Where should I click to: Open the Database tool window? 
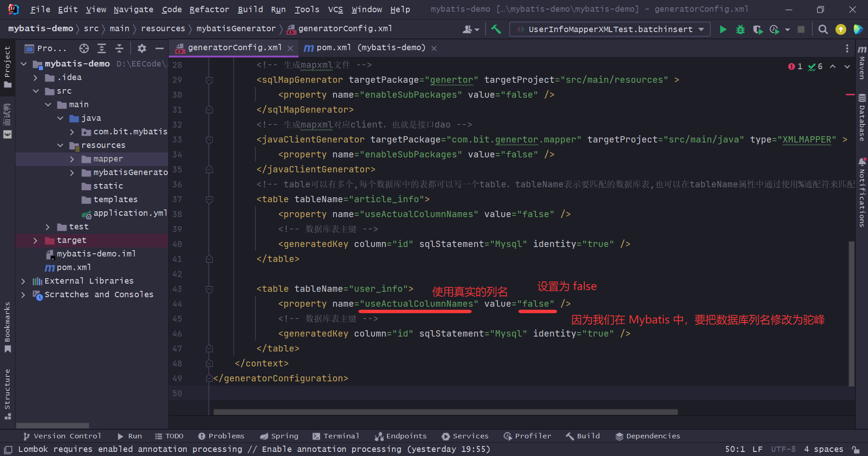[862, 118]
